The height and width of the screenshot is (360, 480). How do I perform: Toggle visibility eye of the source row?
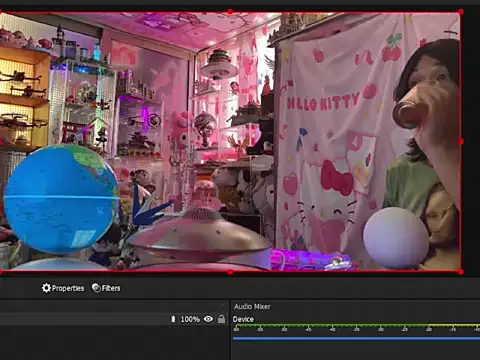point(208,319)
